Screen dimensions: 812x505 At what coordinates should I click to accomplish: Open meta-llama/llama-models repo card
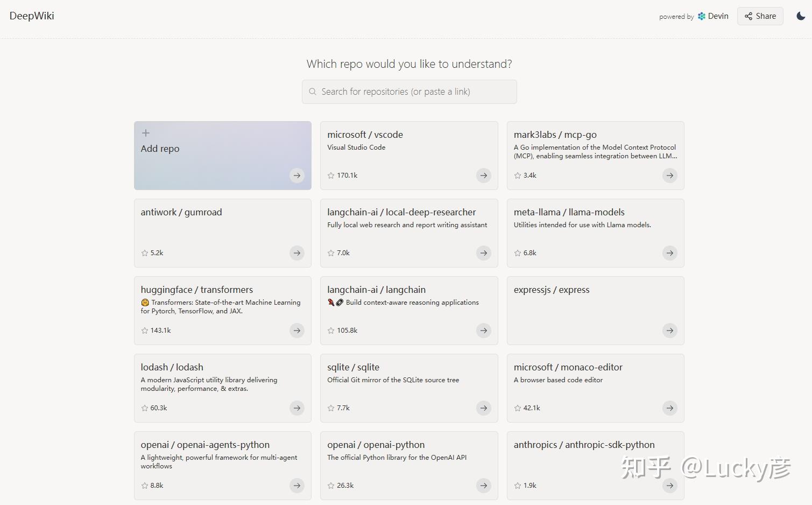click(x=595, y=233)
